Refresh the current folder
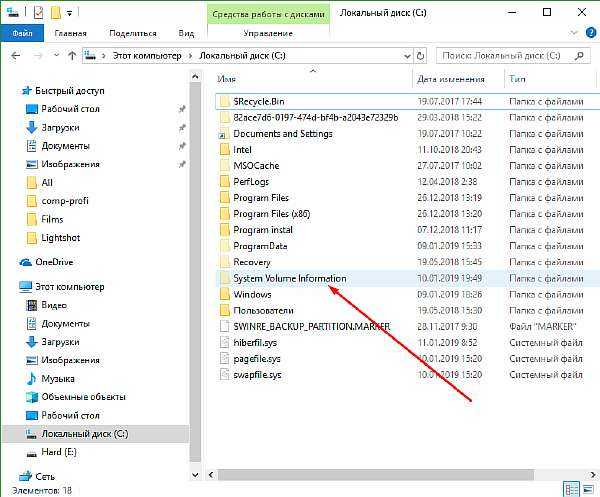This screenshot has width=600, height=497. pos(421,56)
